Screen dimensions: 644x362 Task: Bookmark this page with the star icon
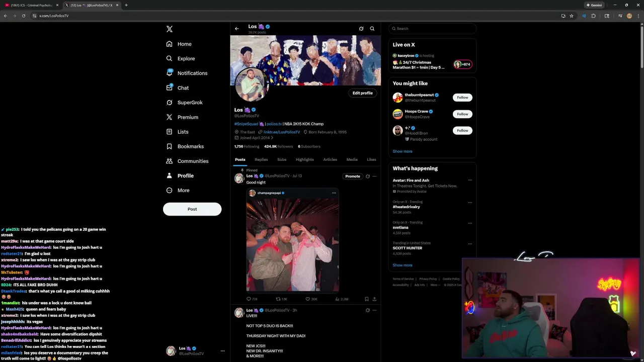[572, 16]
